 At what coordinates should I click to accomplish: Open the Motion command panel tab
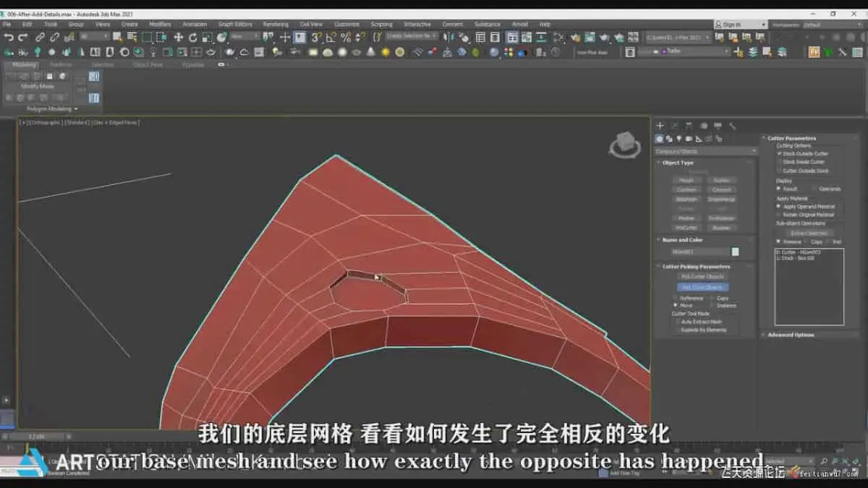[703, 126]
